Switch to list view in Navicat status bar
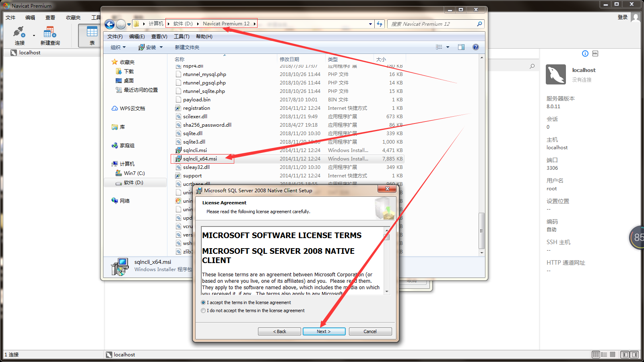644x362 pixels. pyautogui.click(x=604, y=354)
